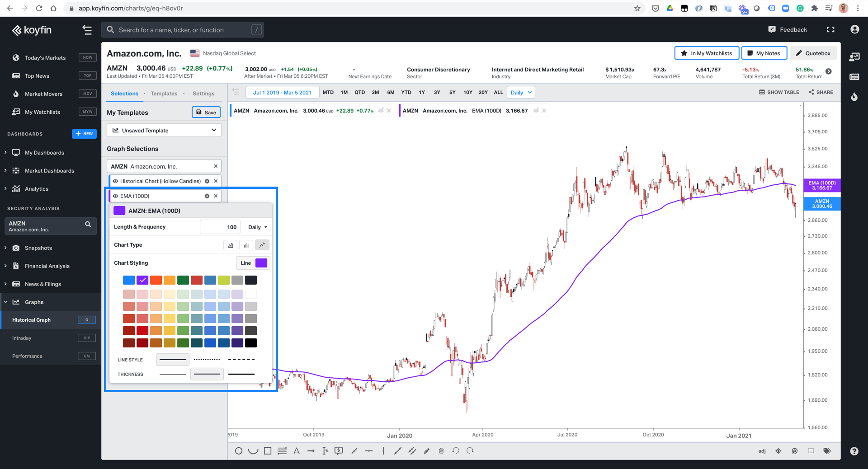Open My Notes button
The image size is (868, 469).
tap(764, 53)
